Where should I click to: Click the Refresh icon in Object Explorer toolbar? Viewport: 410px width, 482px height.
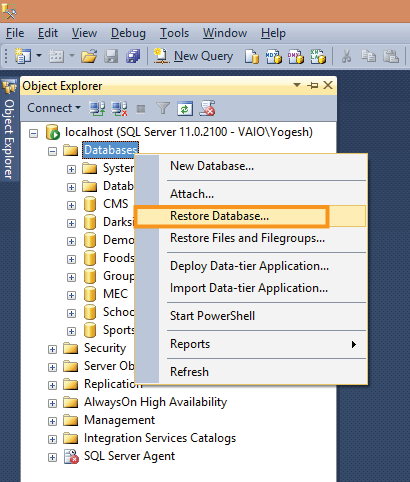(x=185, y=108)
